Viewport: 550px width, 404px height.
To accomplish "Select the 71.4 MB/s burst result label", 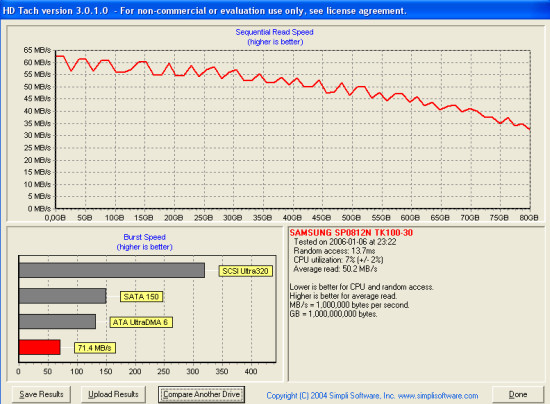I will point(95,348).
